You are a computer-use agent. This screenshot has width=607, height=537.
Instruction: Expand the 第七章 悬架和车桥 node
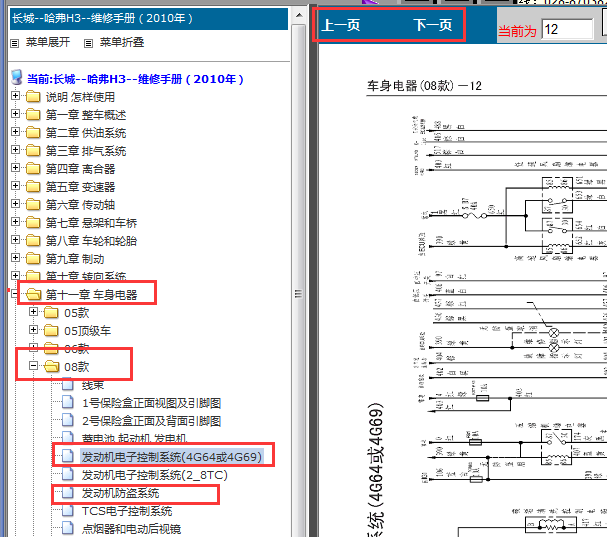pos(15,221)
